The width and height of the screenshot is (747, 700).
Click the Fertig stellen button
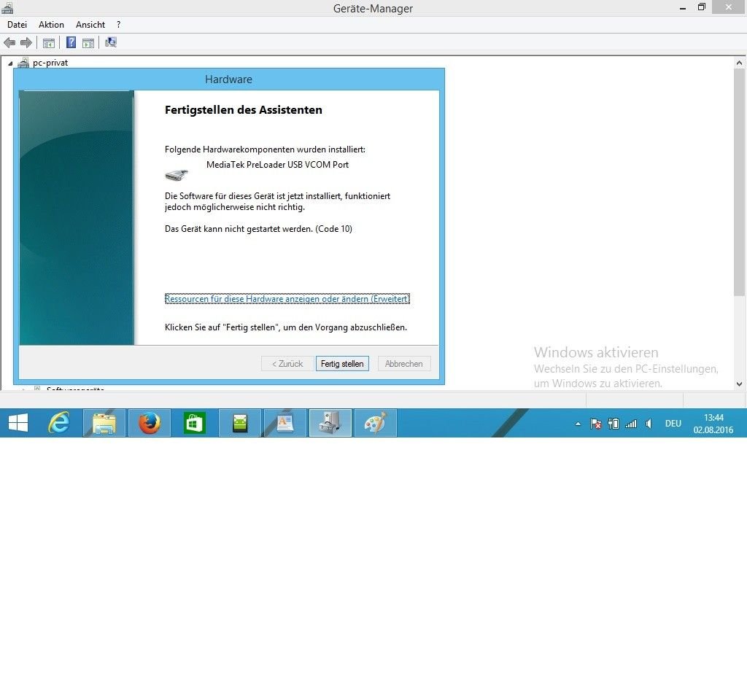[x=342, y=364]
